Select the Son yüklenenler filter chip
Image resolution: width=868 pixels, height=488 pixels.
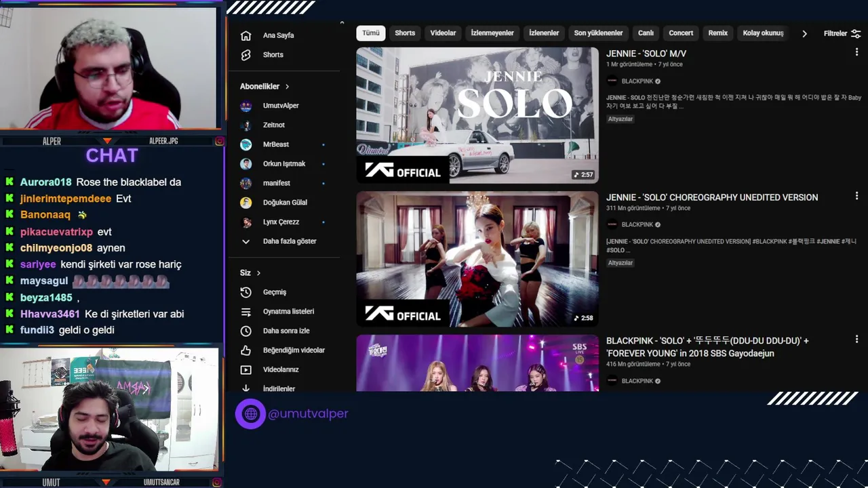pos(598,33)
